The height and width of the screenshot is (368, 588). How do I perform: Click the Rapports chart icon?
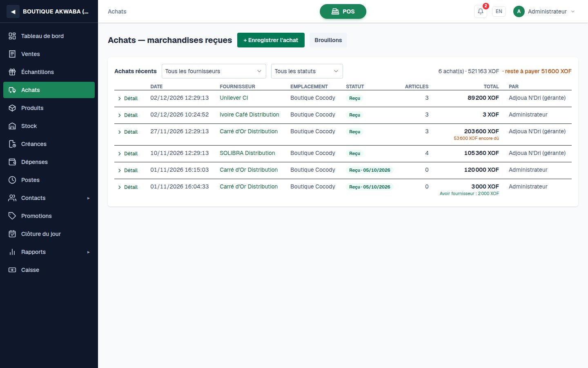(x=12, y=252)
